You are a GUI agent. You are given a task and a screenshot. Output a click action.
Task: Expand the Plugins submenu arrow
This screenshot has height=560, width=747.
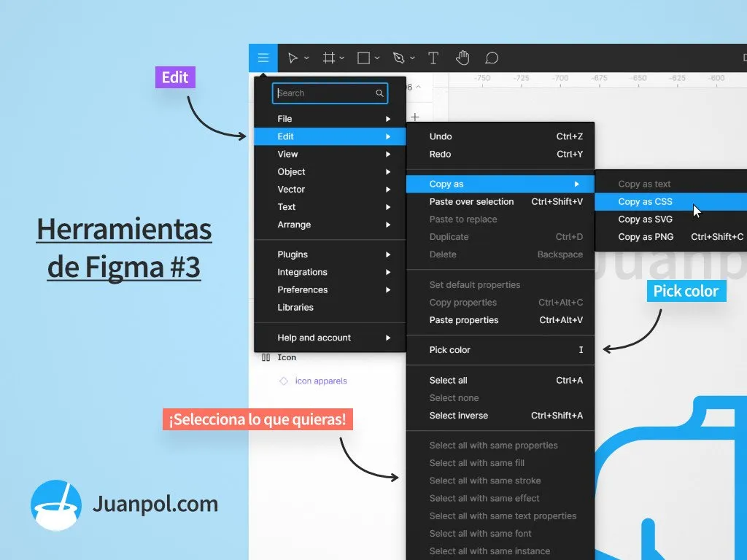coord(388,254)
